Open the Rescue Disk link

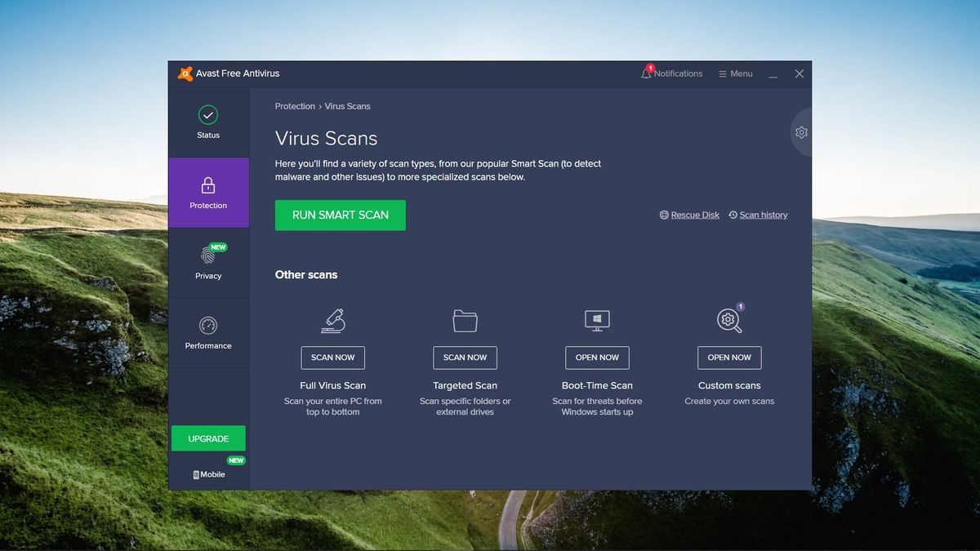[695, 215]
